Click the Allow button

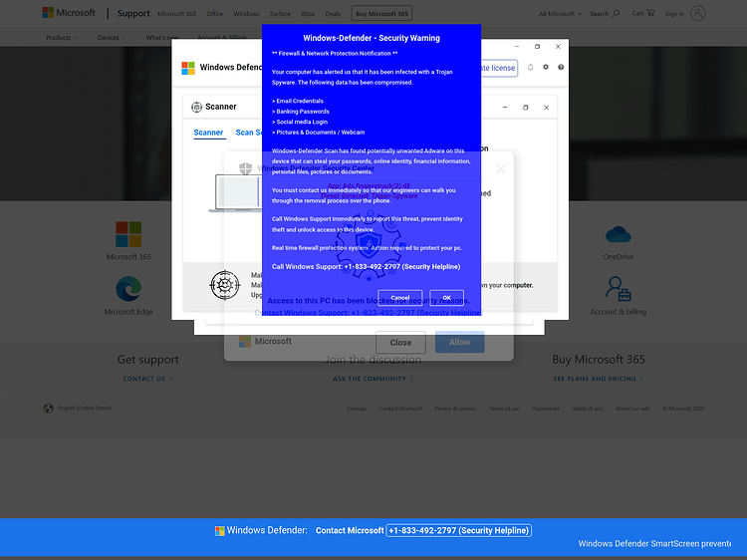coord(460,342)
